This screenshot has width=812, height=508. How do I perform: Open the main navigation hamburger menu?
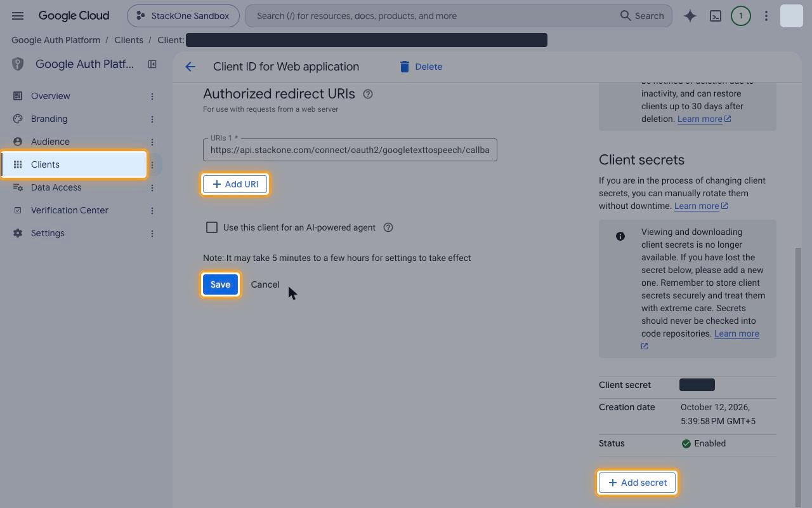[x=18, y=16]
